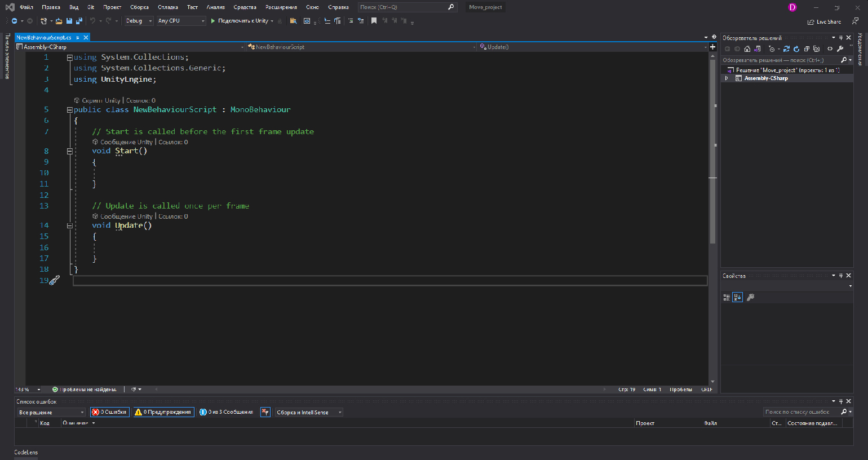Toggle the 0 Предупреждения warnings filter
Viewport: 868px width, 460px height.
coord(163,412)
